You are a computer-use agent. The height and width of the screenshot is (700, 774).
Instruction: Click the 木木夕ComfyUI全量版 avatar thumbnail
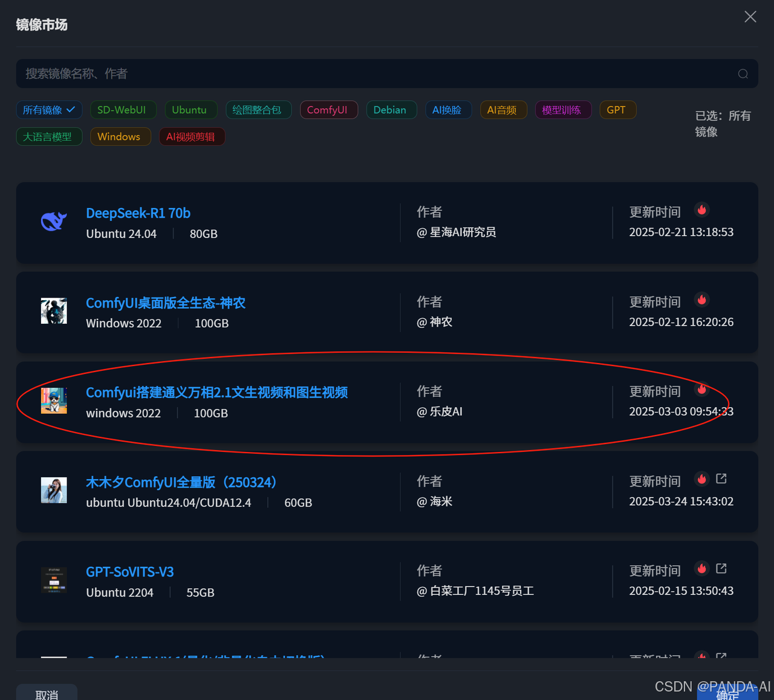coord(54,490)
